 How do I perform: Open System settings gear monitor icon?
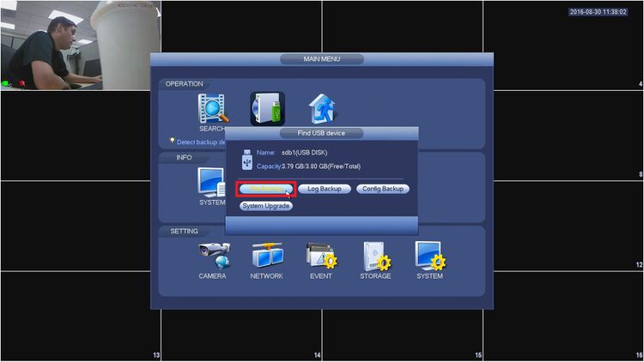pyautogui.click(x=430, y=256)
